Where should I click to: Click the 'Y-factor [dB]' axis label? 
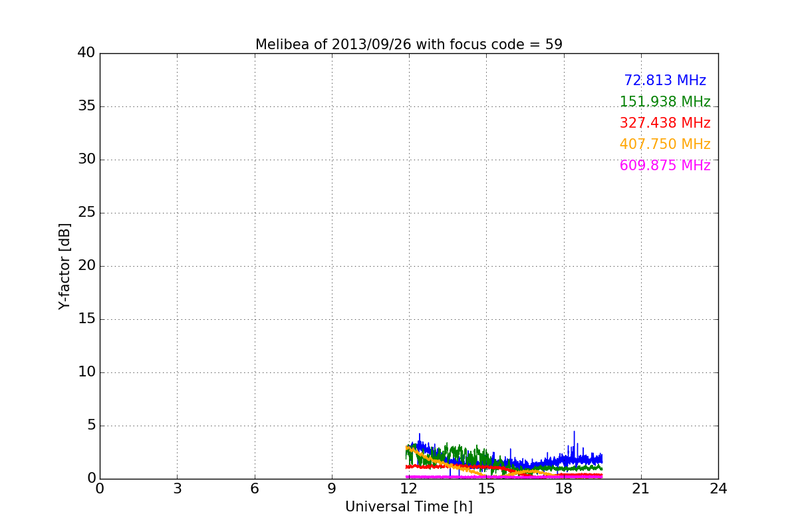pyautogui.click(x=65, y=266)
